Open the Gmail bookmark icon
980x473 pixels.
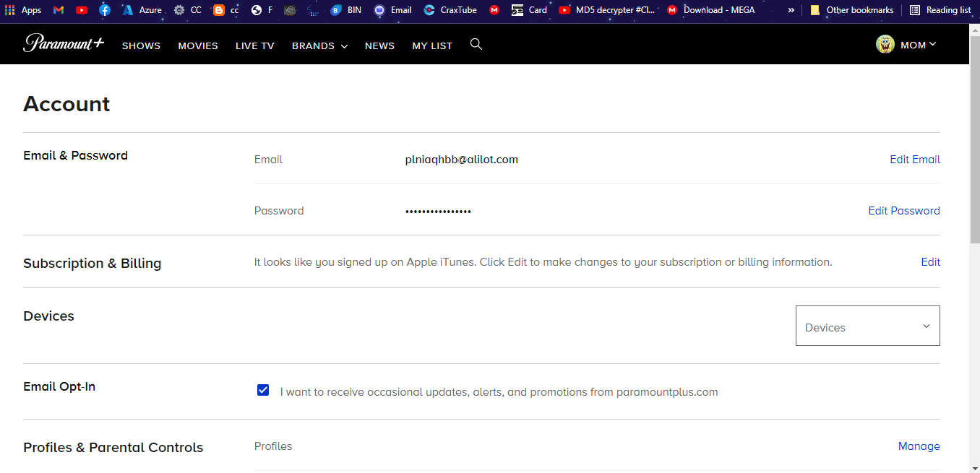pos(59,10)
